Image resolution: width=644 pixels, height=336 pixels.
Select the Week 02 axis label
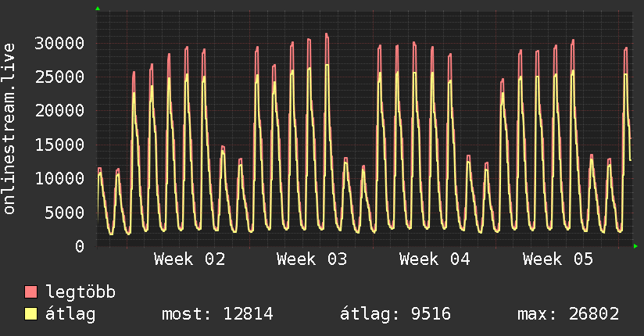[x=190, y=259]
